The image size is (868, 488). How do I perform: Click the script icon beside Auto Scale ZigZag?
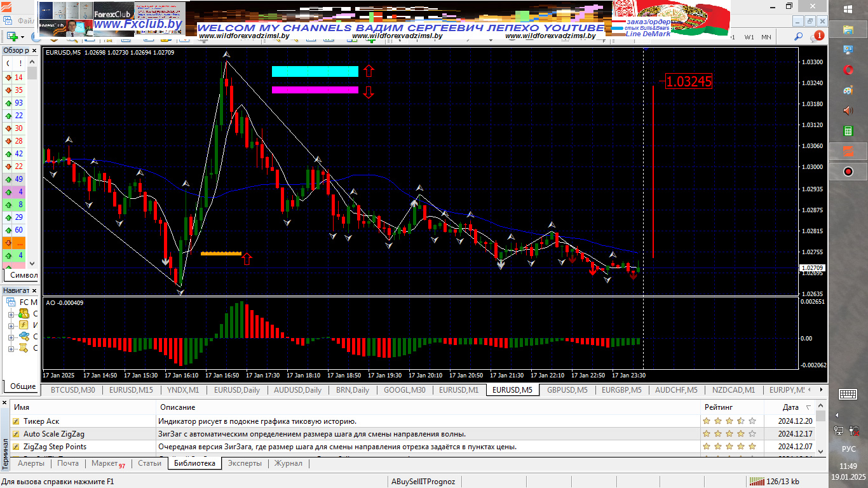(15, 434)
